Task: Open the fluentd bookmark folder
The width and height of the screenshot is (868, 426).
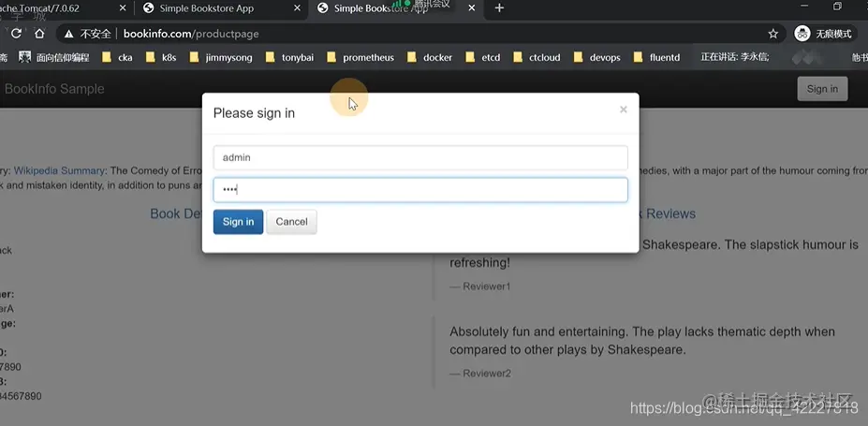Action: 657,57
